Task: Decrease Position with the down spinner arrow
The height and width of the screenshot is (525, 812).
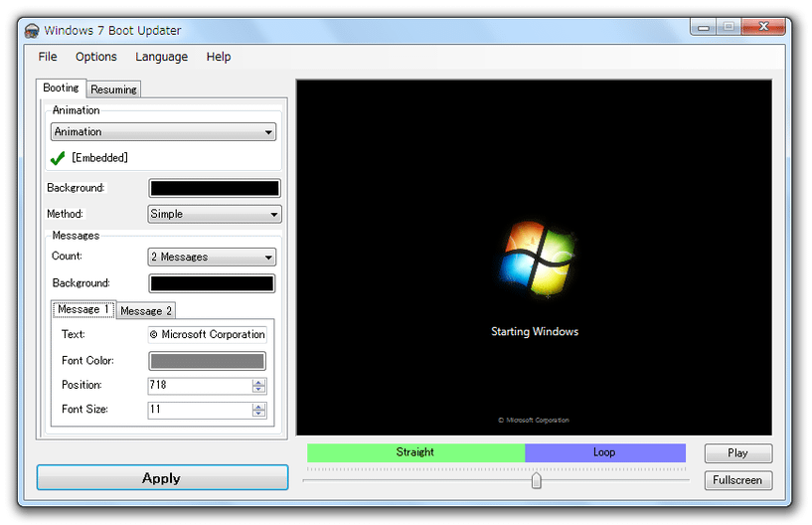Action: coord(259,389)
